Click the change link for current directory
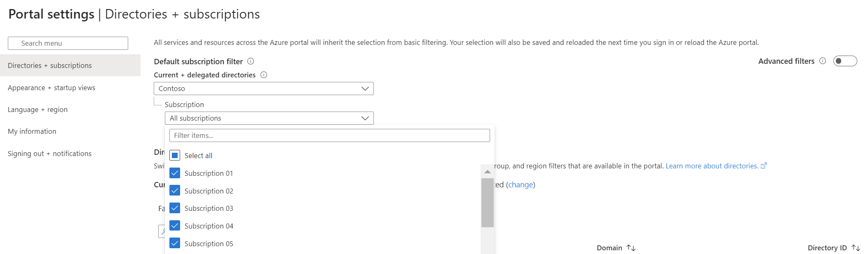The image size is (868, 254). [x=521, y=185]
